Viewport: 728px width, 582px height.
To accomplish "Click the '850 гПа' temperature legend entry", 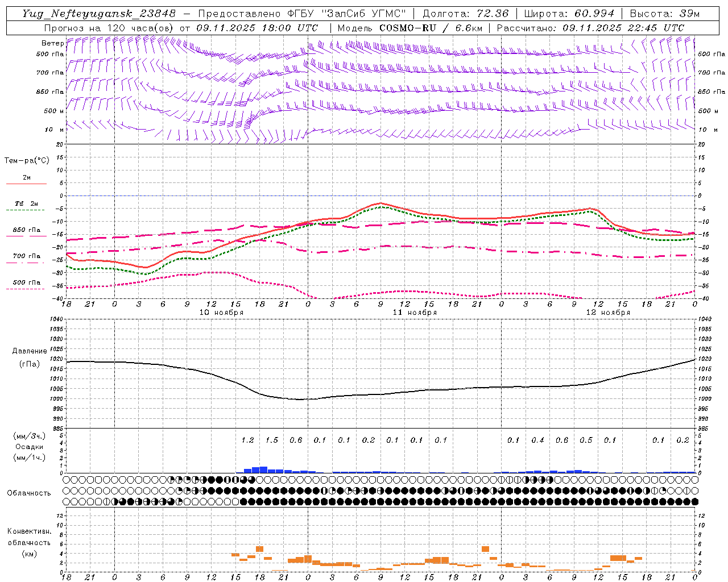I will point(26,230).
